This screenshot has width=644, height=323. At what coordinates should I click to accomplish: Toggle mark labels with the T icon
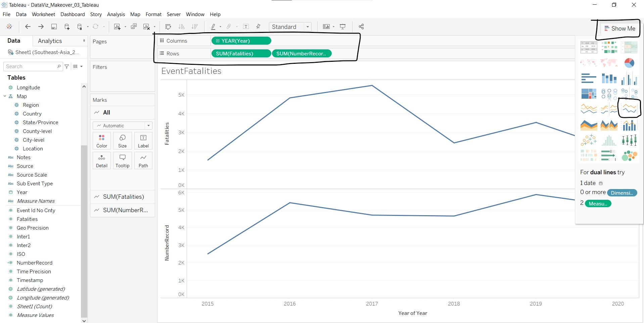tap(246, 27)
